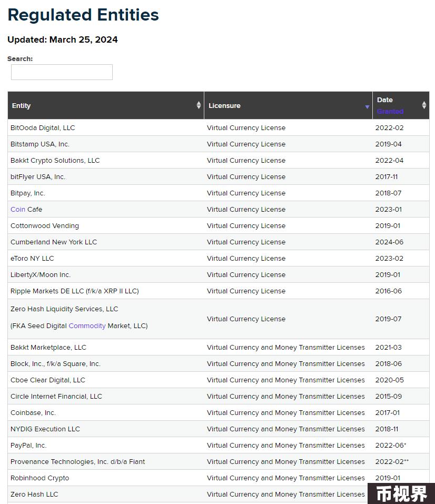435x504 pixels.
Task: Click BitOoda's grant date 2022-02
Action: point(389,127)
